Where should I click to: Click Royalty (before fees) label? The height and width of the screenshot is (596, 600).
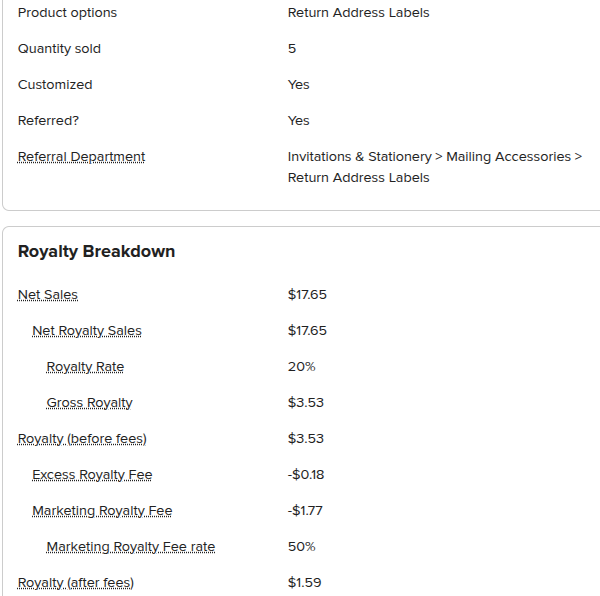82,439
